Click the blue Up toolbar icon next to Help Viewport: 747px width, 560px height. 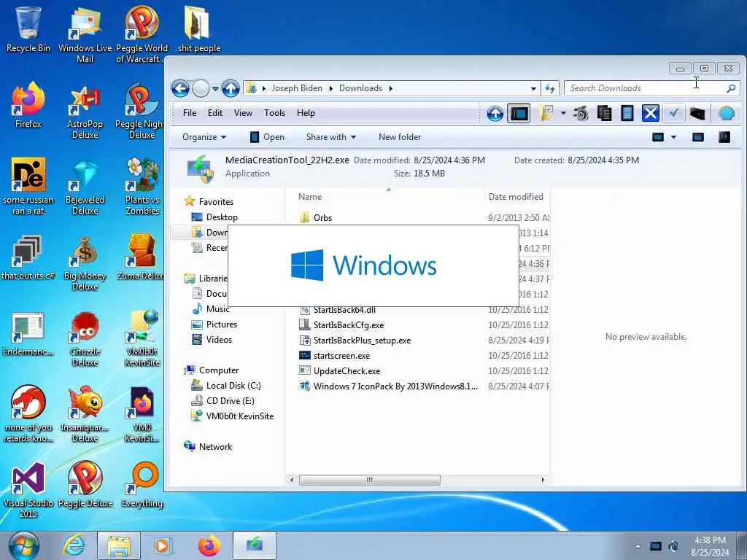pyautogui.click(x=495, y=113)
